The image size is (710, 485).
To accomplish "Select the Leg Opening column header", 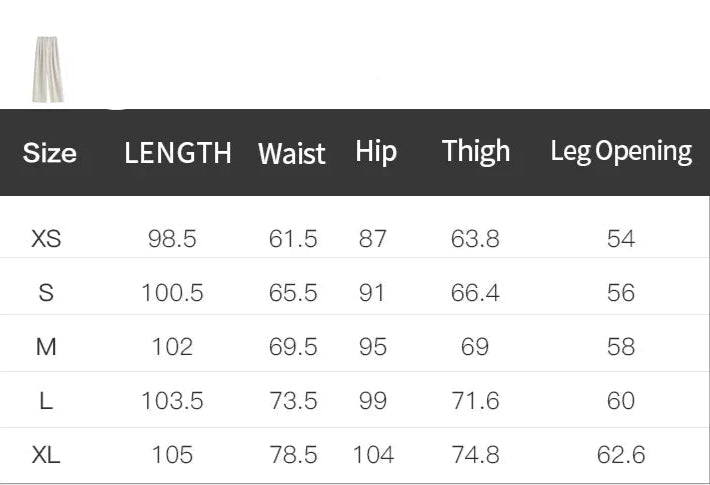I will click(621, 151).
